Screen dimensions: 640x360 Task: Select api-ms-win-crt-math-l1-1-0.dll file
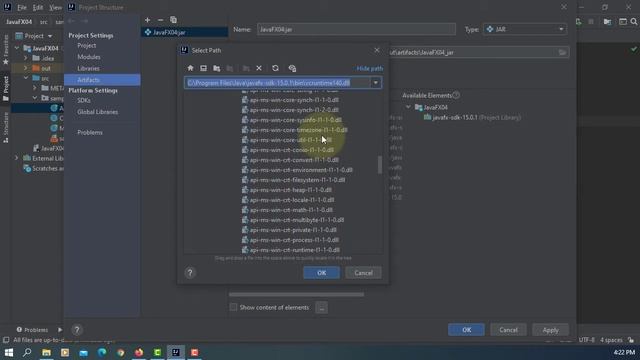tap(291, 210)
